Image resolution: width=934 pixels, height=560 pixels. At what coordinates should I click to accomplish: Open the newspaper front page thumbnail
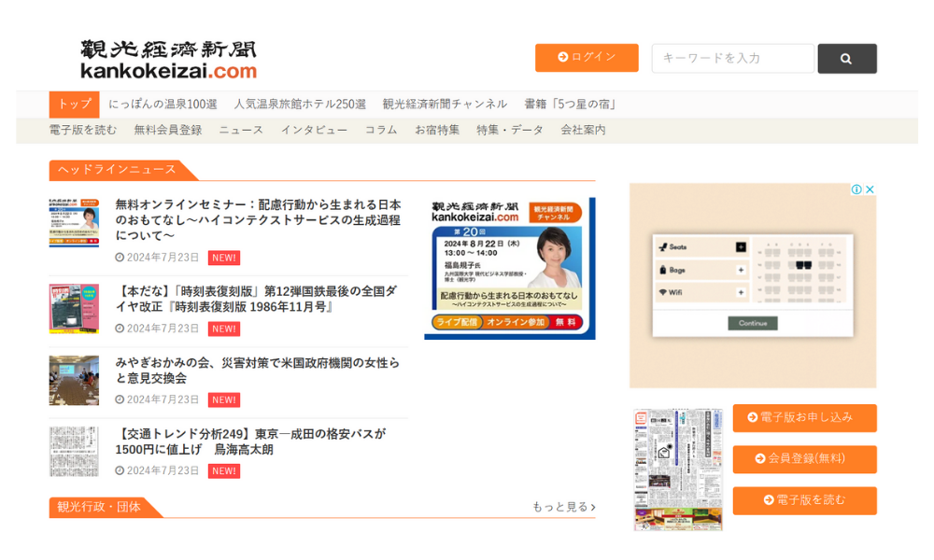pos(678,469)
